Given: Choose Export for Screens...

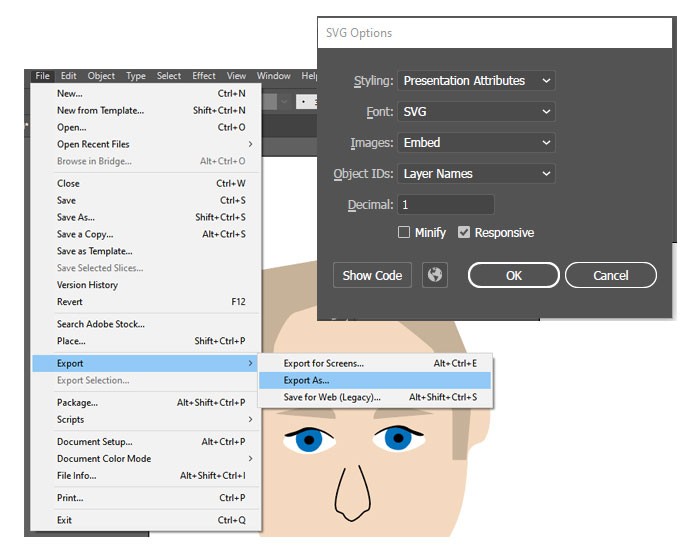Looking at the screenshot, I should 375,363.
